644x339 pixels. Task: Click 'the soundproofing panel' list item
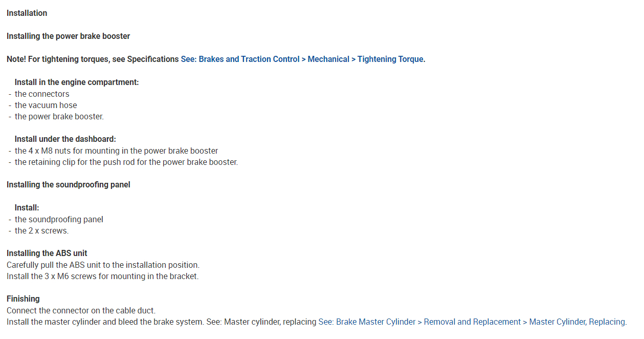(x=59, y=220)
